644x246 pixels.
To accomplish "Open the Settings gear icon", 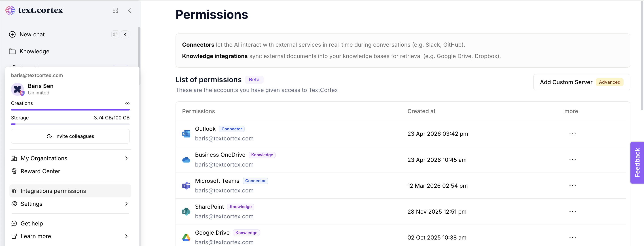I will click(x=14, y=204).
